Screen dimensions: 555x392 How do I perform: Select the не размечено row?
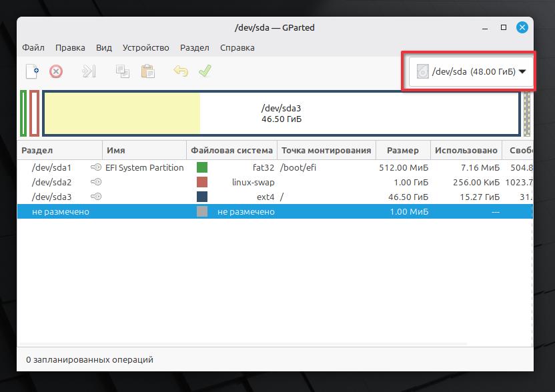click(275, 211)
